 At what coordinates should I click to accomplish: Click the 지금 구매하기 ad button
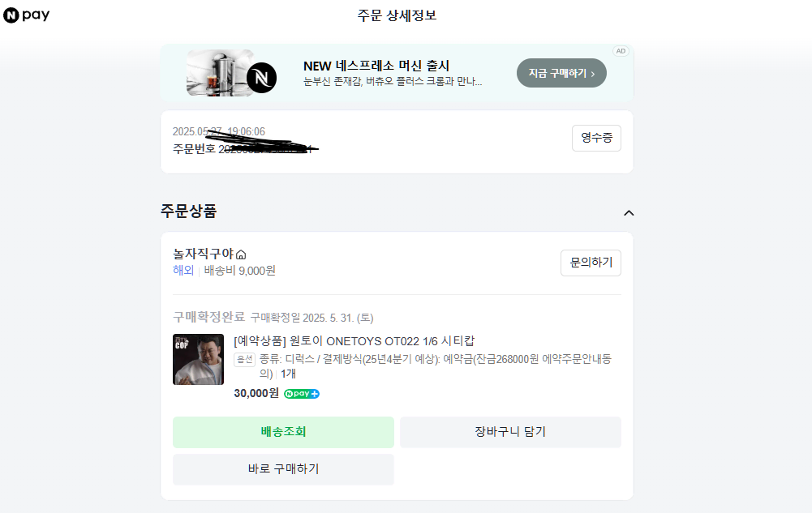click(x=561, y=72)
